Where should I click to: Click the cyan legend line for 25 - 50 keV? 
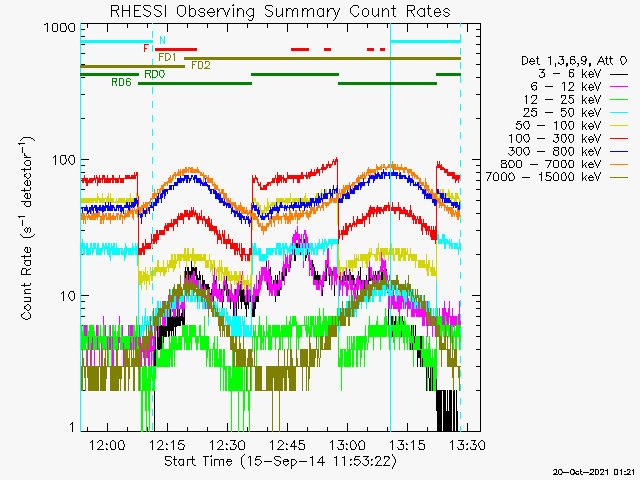pyautogui.click(x=619, y=113)
